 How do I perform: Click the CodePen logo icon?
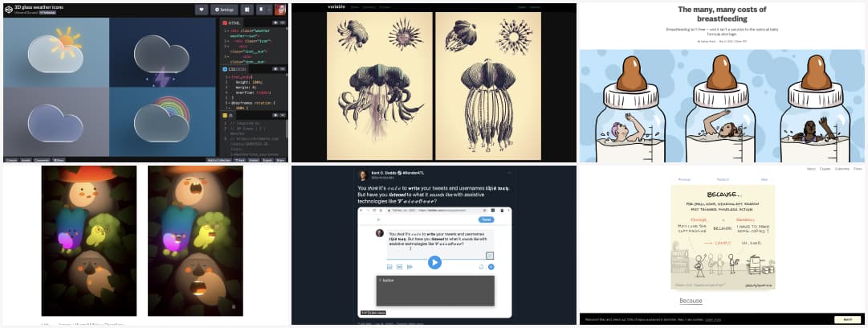pyautogui.click(x=8, y=10)
